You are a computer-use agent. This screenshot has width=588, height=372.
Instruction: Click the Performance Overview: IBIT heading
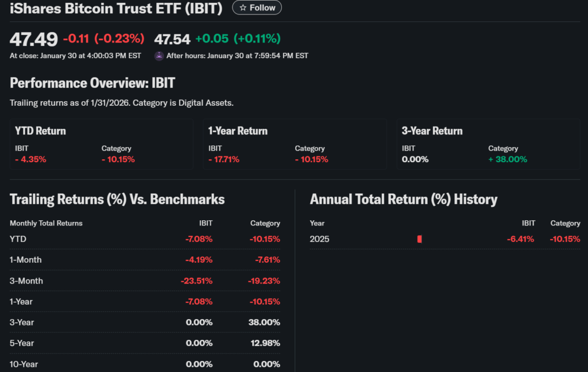[x=92, y=83]
